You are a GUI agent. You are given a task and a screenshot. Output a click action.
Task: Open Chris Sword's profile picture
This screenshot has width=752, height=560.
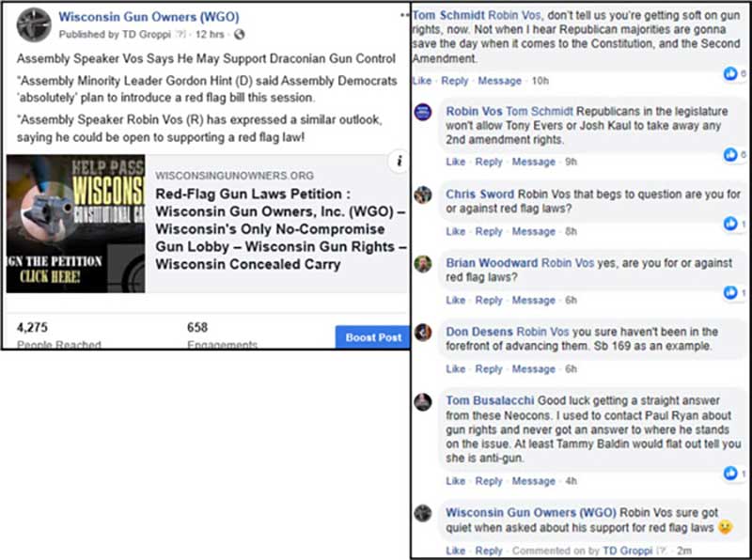pyautogui.click(x=423, y=194)
